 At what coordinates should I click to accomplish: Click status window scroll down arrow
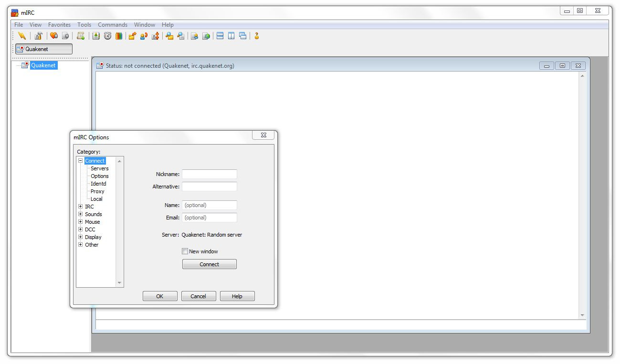(x=582, y=315)
